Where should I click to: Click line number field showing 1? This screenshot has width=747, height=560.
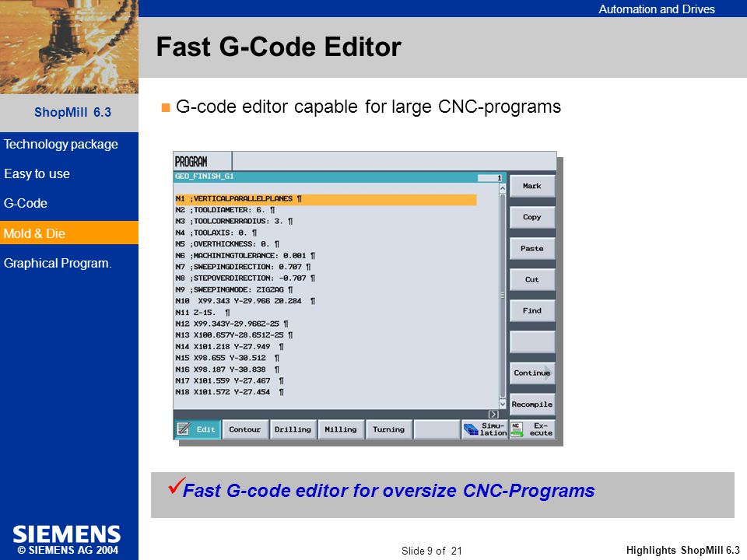pyautogui.click(x=489, y=177)
